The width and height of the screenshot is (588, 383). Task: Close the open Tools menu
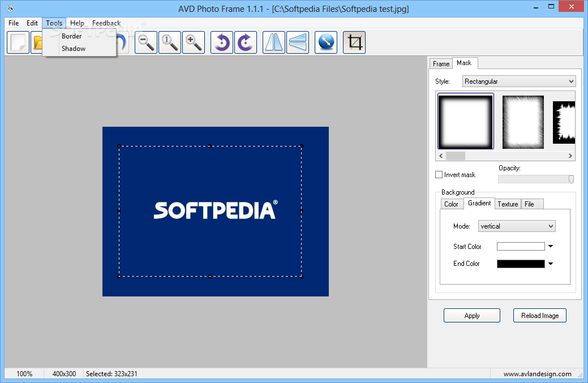(x=54, y=23)
